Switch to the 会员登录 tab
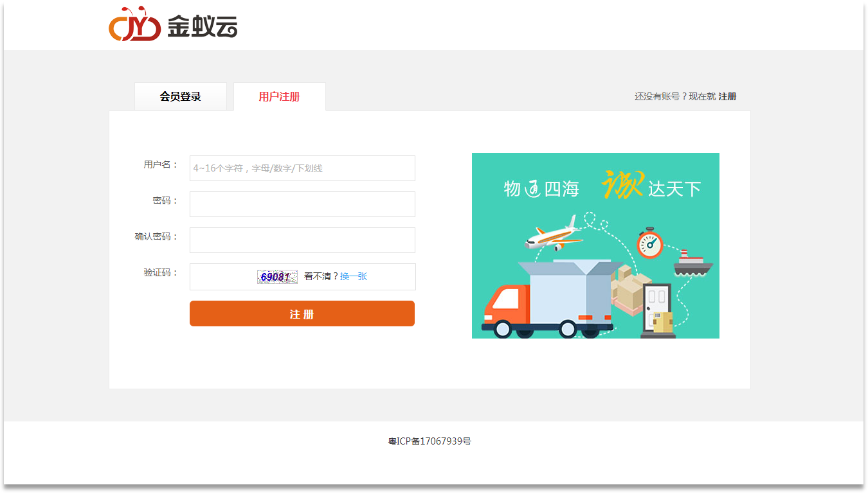 click(x=181, y=97)
